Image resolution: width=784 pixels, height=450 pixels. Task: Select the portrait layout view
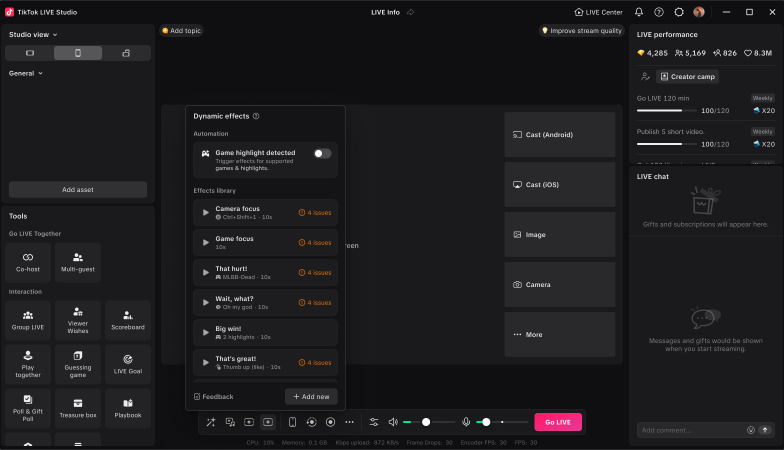point(78,53)
